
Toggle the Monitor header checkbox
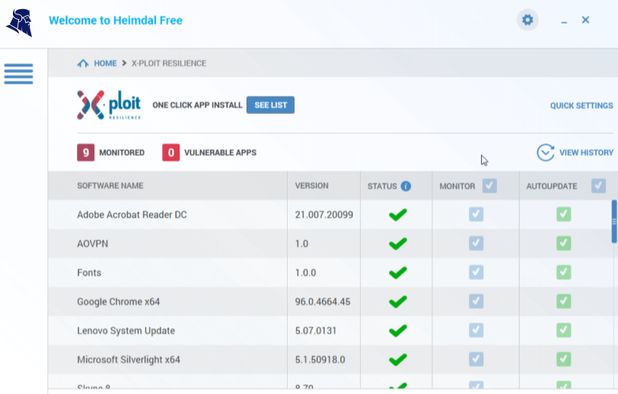pyautogui.click(x=490, y=186)
